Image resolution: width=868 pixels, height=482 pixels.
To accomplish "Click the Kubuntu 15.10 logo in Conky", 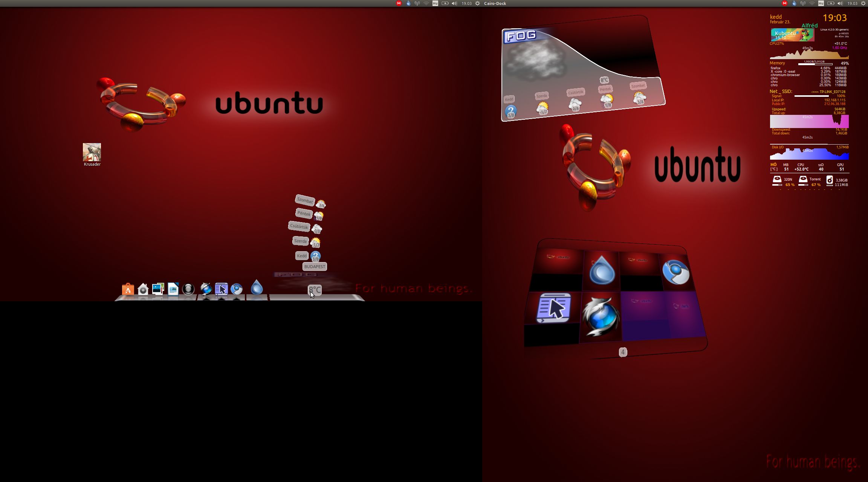I will tap(792, 35).
